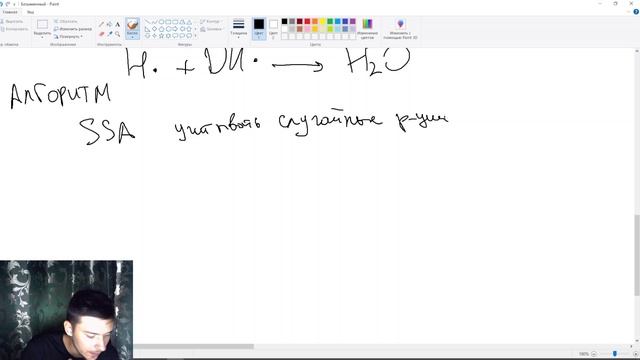The height and width of the screenshot is (360, 640).
Task: Choose the Rectangle shape
Action: 168,22
